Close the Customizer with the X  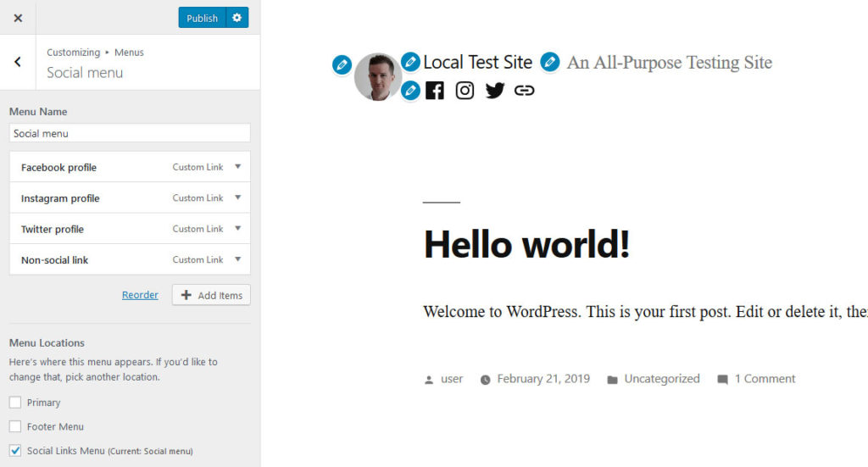pyautogui.click(x=18, y=18)
